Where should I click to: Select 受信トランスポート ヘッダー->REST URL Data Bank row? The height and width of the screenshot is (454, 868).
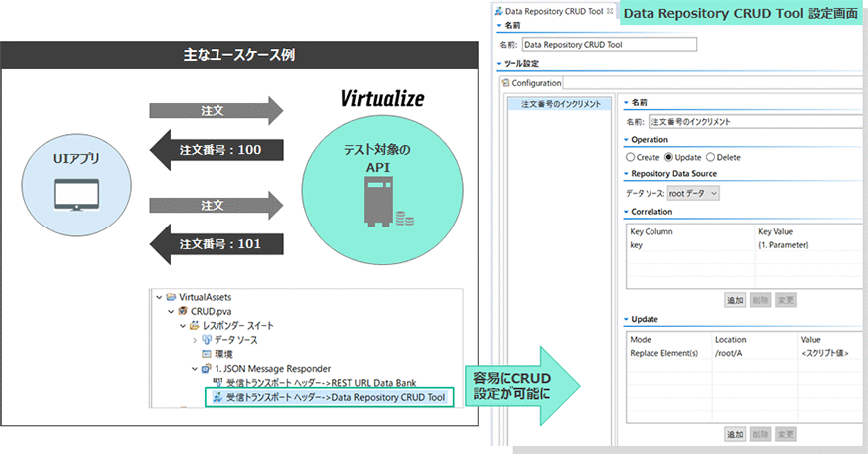(321, 382)
